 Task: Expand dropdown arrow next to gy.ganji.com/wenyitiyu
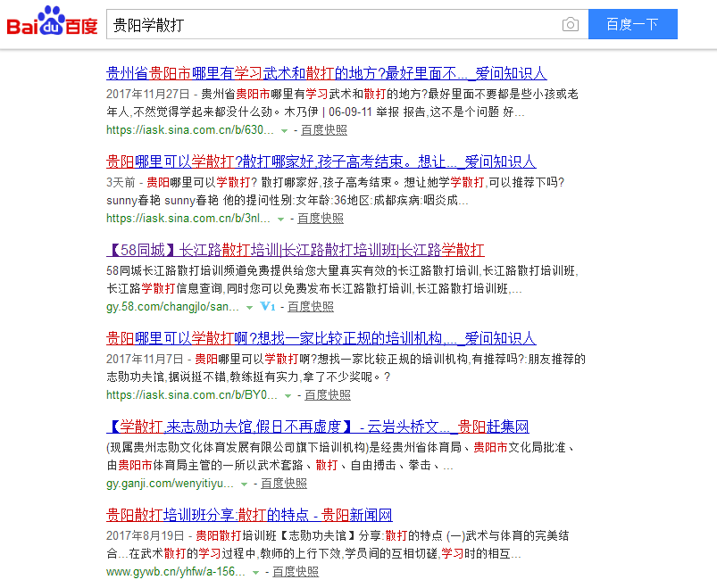point(244,484)
